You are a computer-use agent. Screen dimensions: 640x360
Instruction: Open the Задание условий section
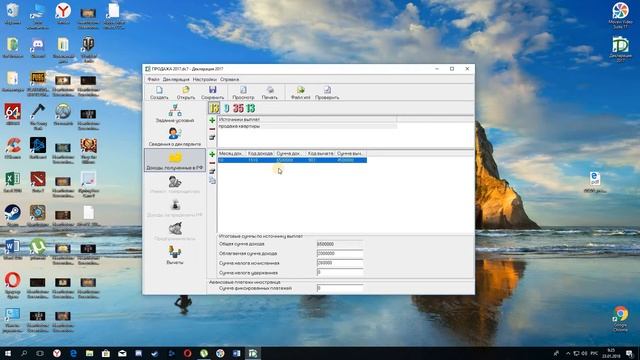[x=175, y=113]
